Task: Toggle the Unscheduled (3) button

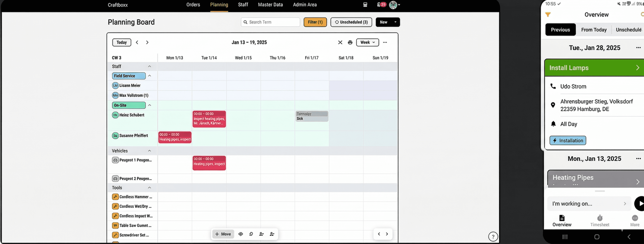Action: click(x=351, y=22)
